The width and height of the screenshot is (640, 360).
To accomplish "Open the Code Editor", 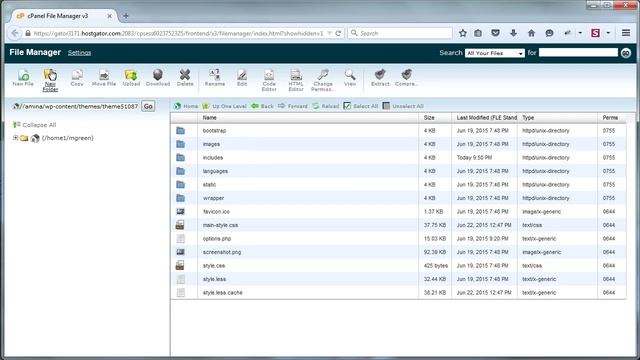I will 269,80.
